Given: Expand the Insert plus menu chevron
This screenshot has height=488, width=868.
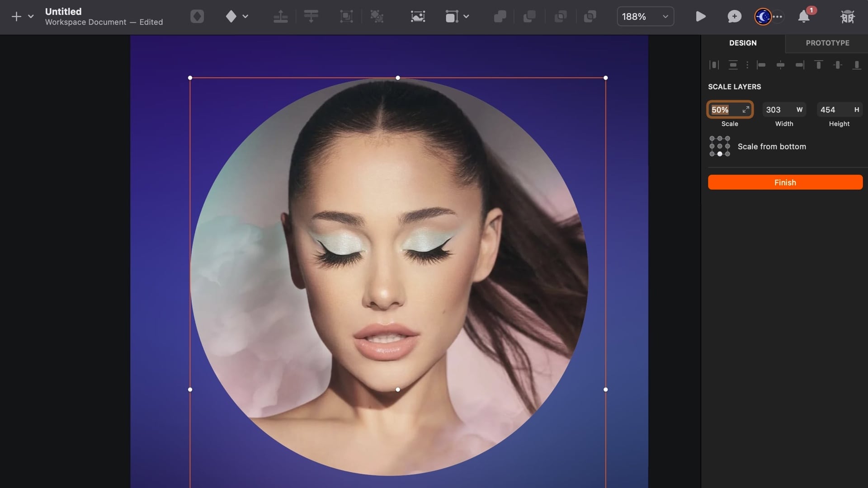Looking at the screenshot, I should click(31, 17).
